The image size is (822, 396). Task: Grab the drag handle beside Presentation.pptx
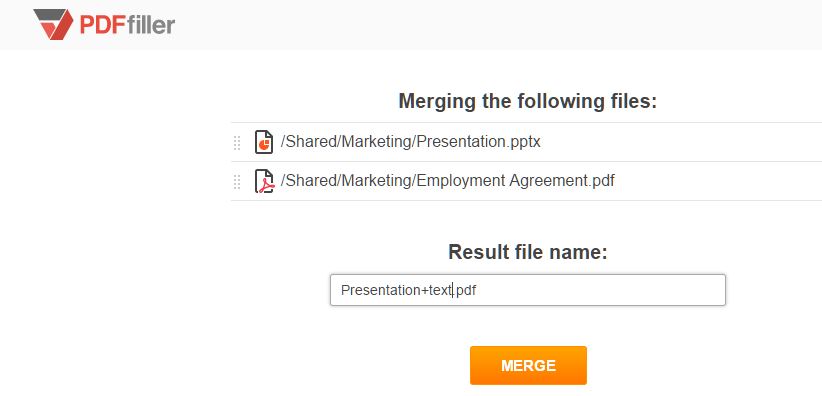(236, 143)
